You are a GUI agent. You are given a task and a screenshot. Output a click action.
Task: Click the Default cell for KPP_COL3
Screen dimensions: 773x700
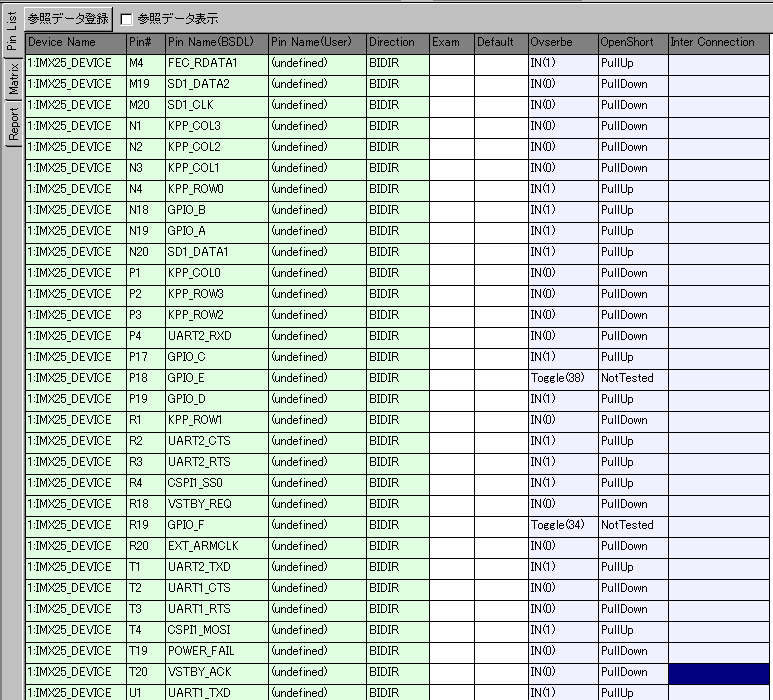pos(500,126)
